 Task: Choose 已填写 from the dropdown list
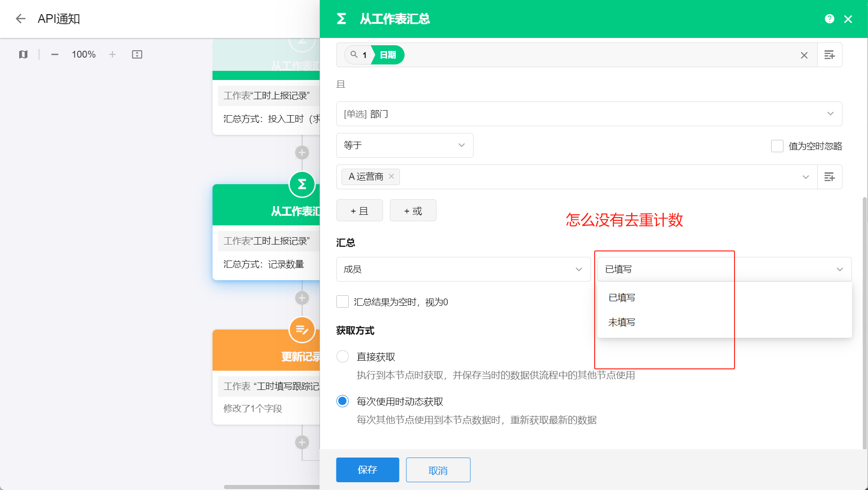click(x=622, y=298)
